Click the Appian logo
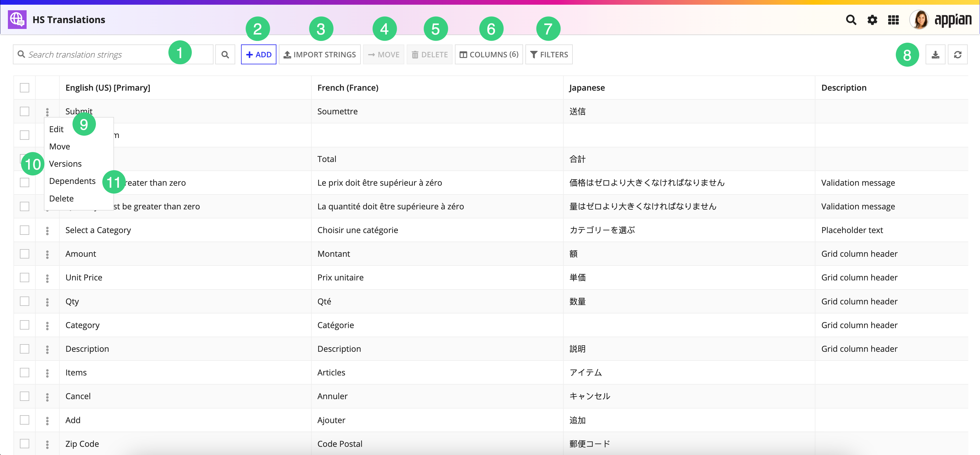Screen dimensions: 980x455 [953, 20]
